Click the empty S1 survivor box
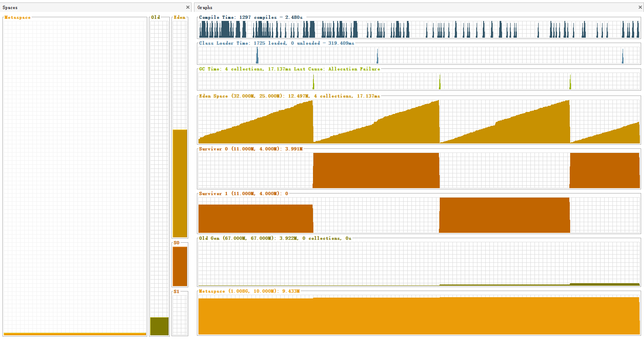This screenshot has width=644, height=339. pos(180,314)
